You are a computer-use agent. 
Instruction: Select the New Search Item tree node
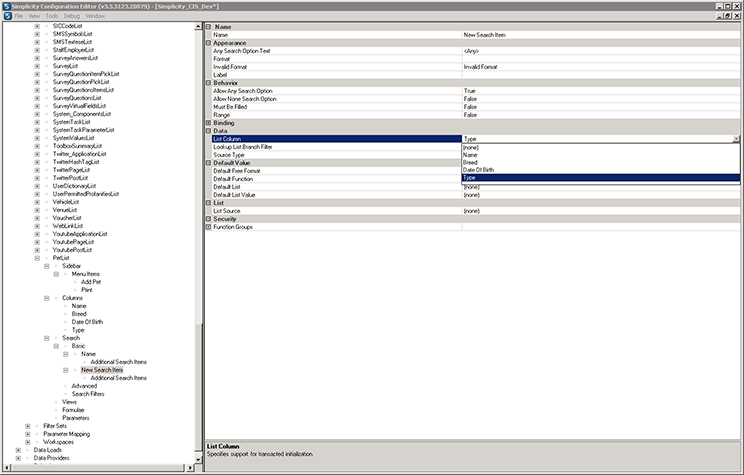(102, 370)
